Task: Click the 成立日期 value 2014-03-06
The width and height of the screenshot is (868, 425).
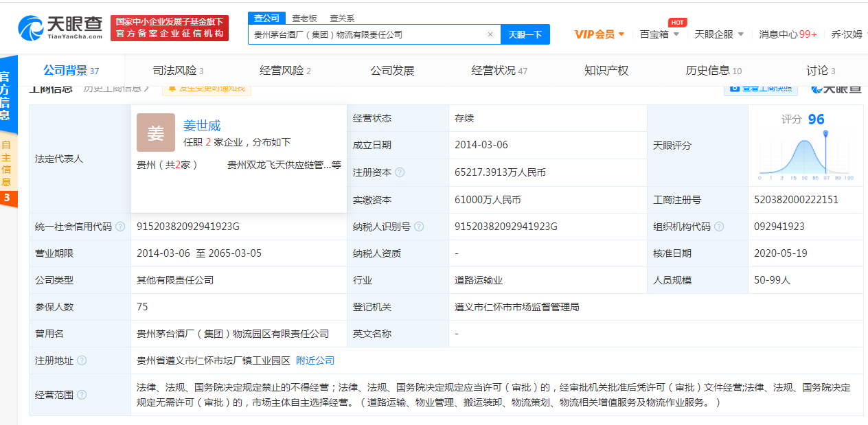Action: click(x=481, y=145)
